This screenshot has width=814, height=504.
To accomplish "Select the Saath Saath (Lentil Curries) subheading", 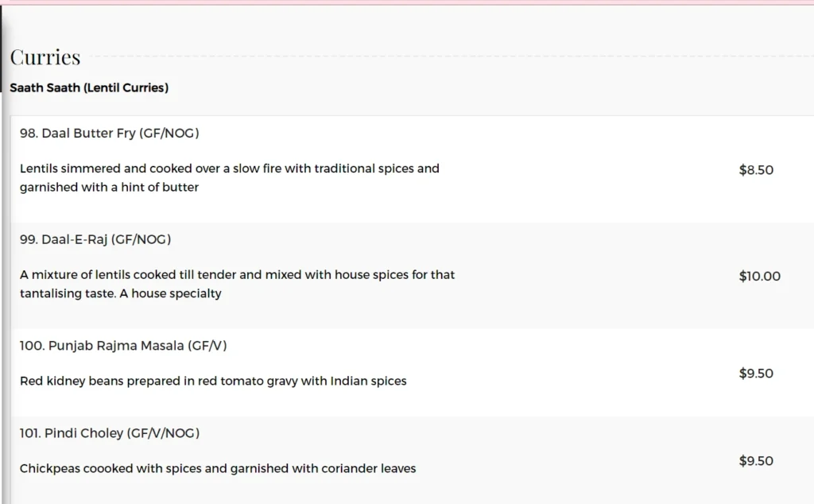I will [89, 87].
